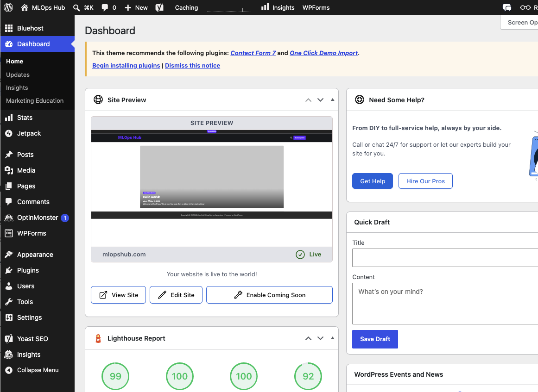Viewport: 538px width, 392px height.
Task: Click the Get Help button
Action: 373,181
